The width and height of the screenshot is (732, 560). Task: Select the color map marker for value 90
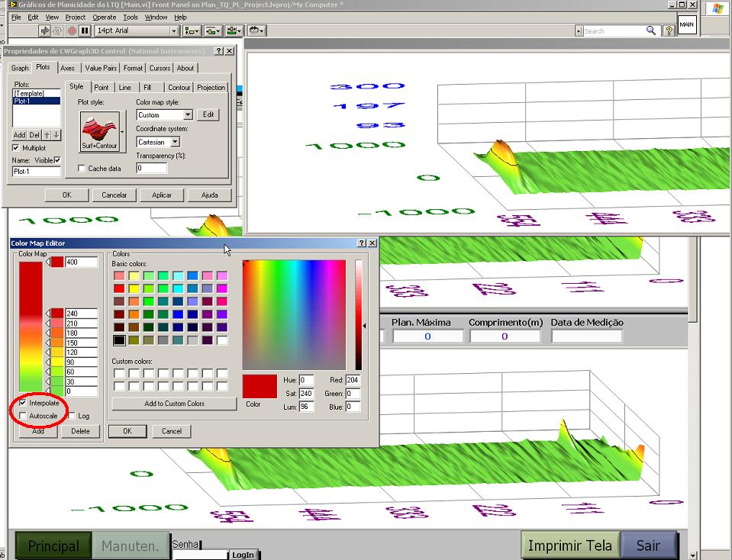click(47, 362)
